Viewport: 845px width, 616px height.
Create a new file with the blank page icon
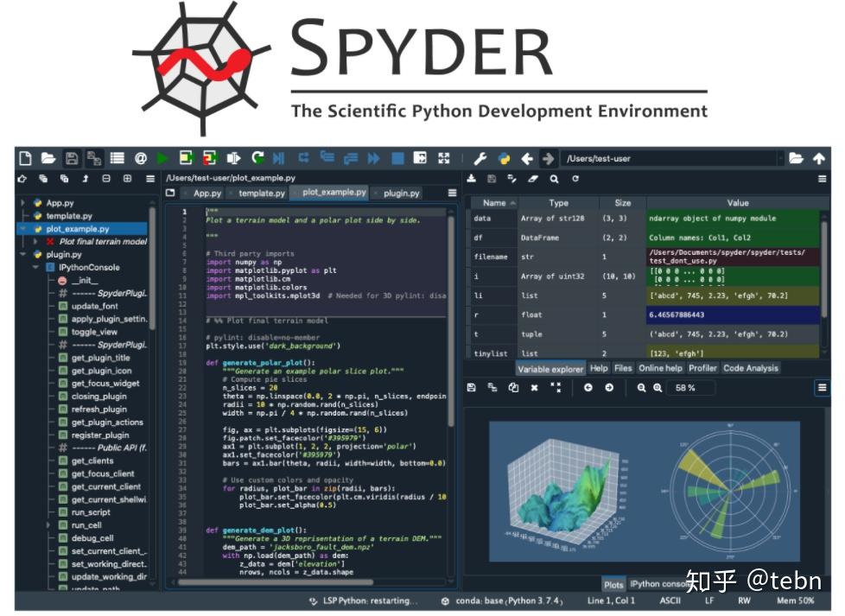coord(24,158)
